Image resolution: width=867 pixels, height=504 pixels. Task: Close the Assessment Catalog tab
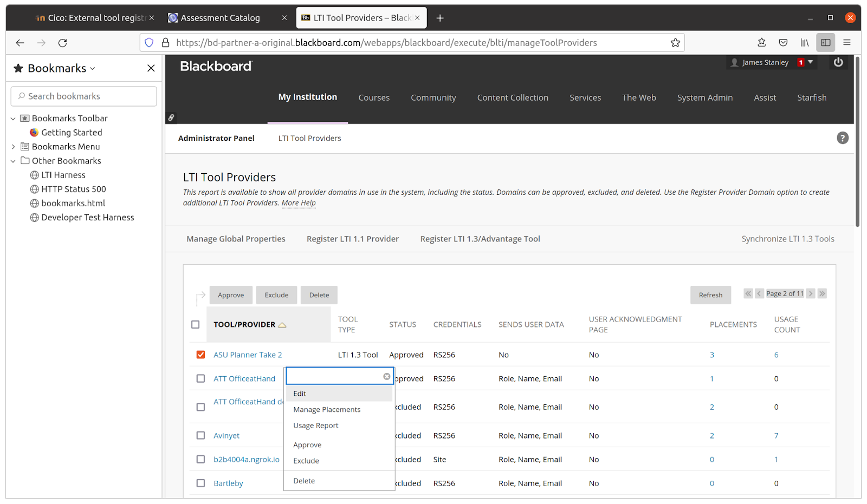click(284, 18)
